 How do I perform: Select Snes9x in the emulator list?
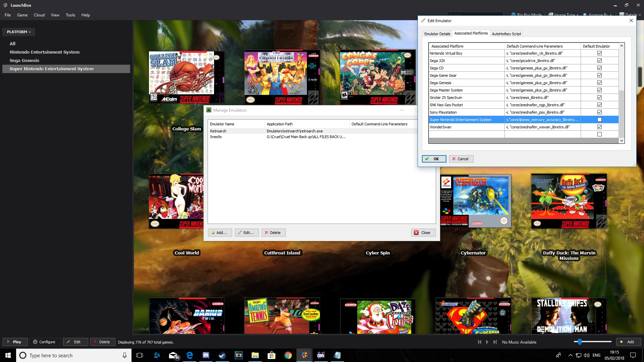312,137
